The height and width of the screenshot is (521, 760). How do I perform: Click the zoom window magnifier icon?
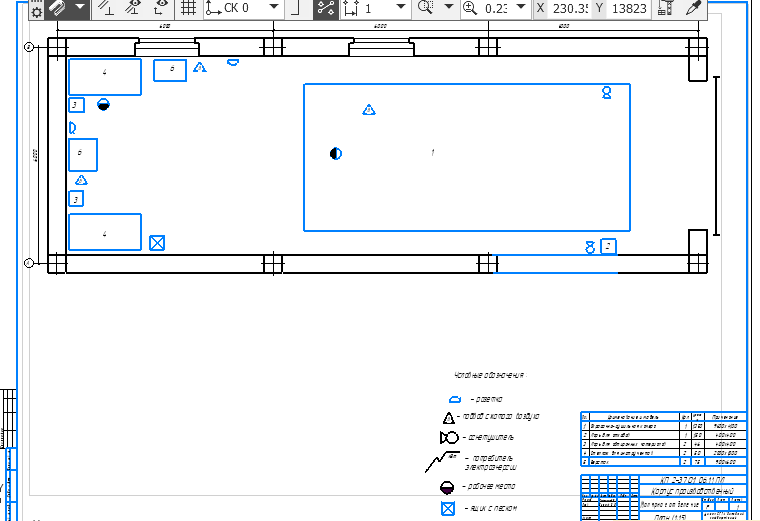[427, 8]
